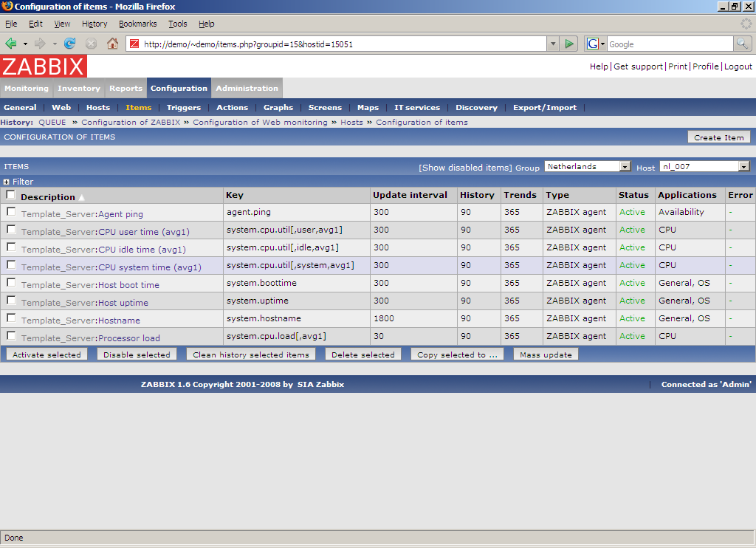Open the Hosts submenu

(98, 108)
